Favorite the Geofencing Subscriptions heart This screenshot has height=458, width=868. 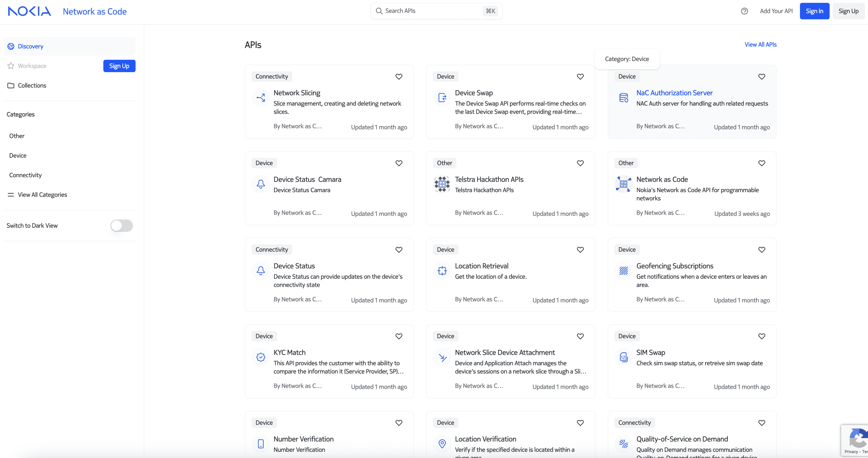tap(762, 250)
